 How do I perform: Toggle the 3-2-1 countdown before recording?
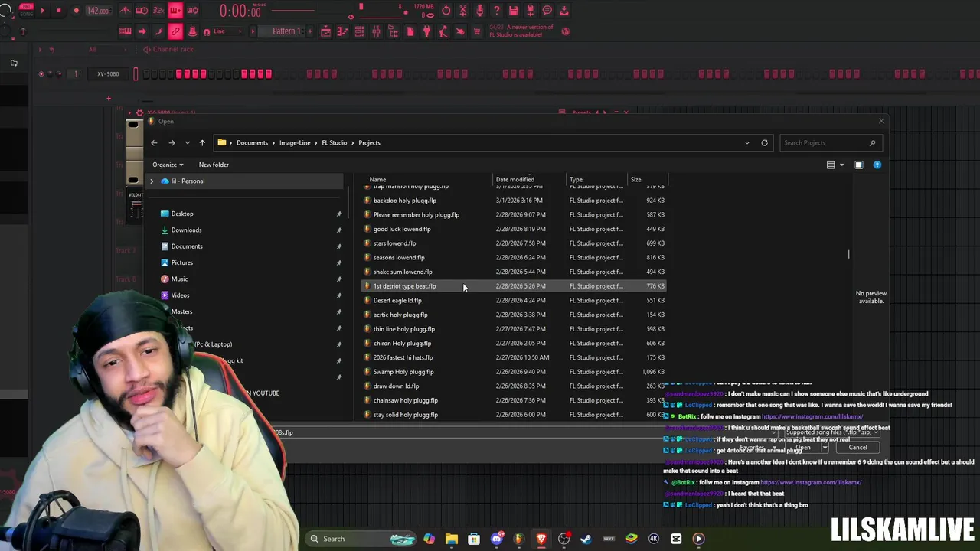[158, 11]
